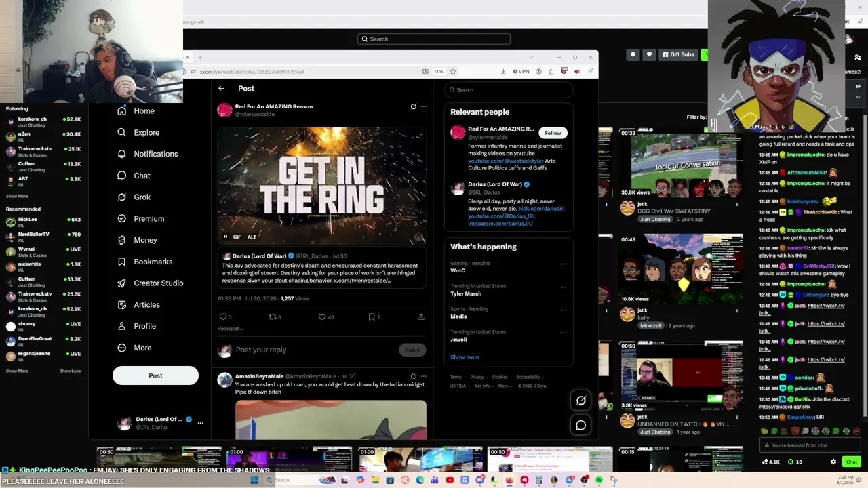
Task: Go back using the Post arrow
Action: [221, 89]
